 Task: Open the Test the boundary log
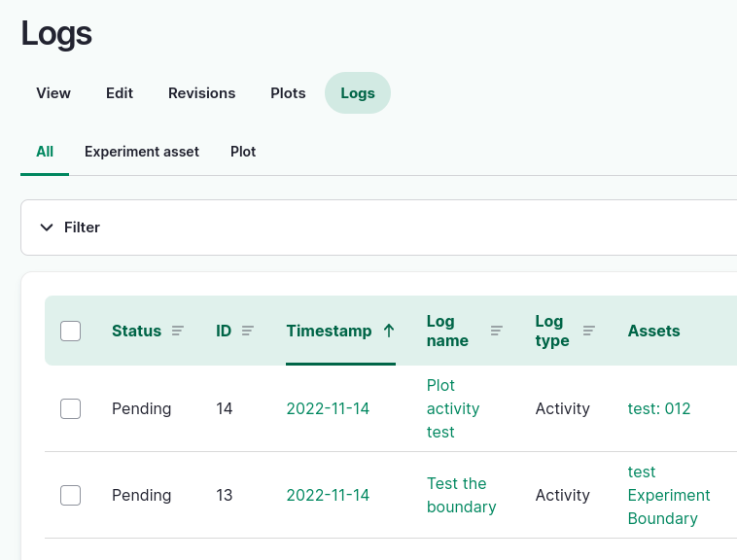(x=461, y=495)
